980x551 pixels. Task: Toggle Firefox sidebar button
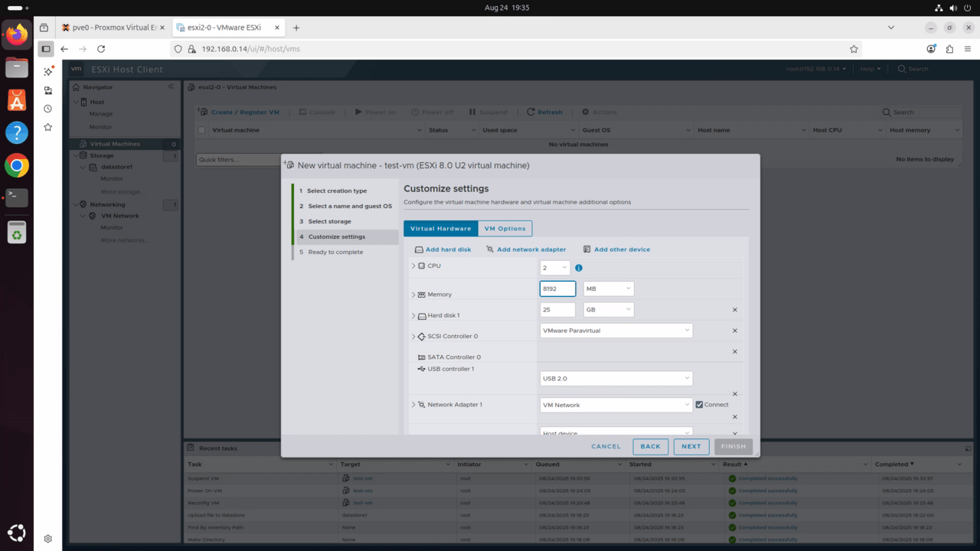tap(46, 49)
